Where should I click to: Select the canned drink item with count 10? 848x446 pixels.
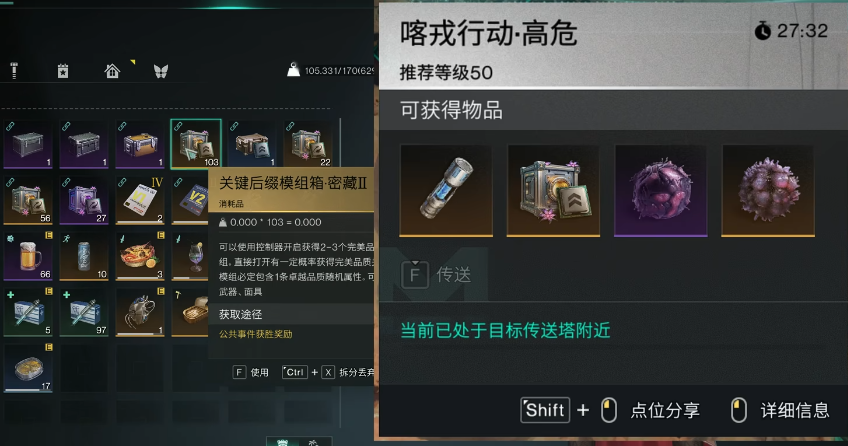84,256
